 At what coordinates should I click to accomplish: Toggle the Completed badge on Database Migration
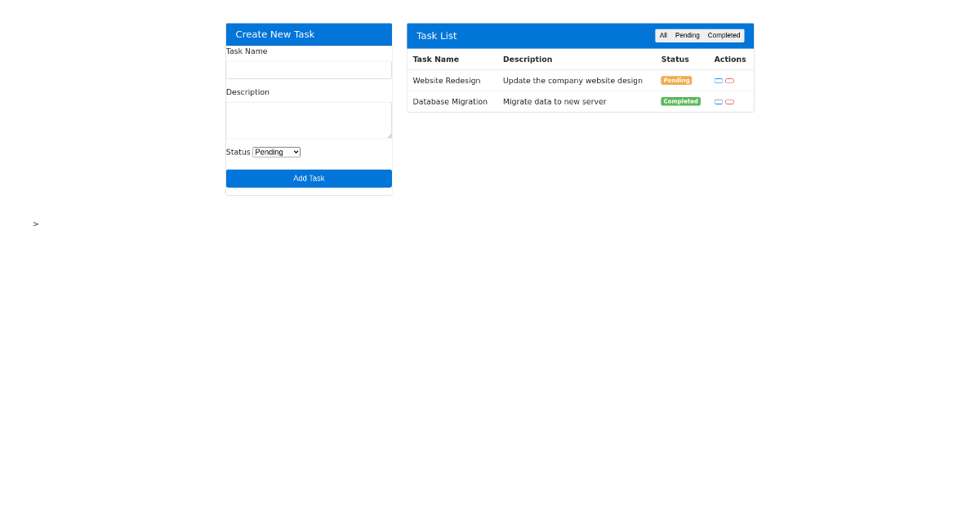[x=680, y=101]
